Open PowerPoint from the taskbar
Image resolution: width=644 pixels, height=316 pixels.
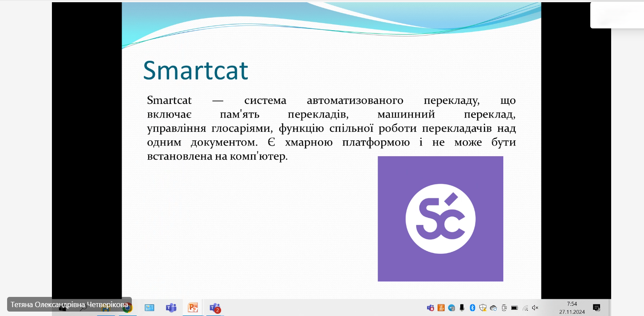click(193, 307)
